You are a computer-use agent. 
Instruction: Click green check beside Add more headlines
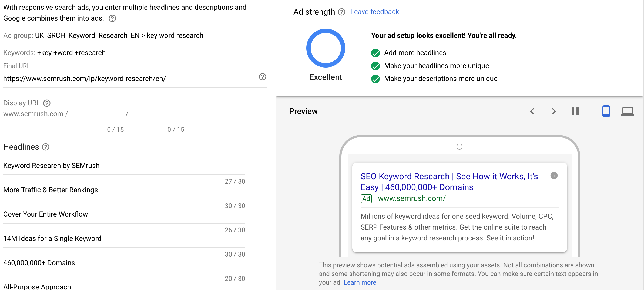[x=375, y=53]
